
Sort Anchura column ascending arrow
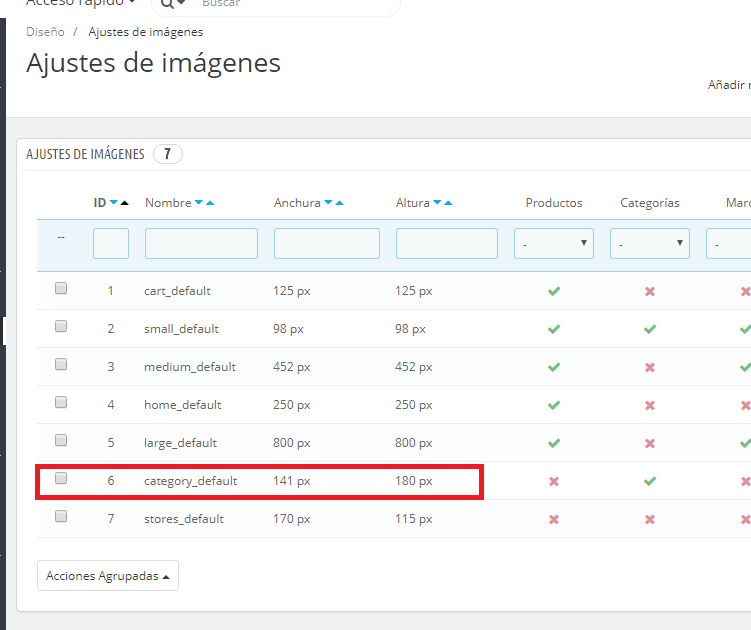340,203
